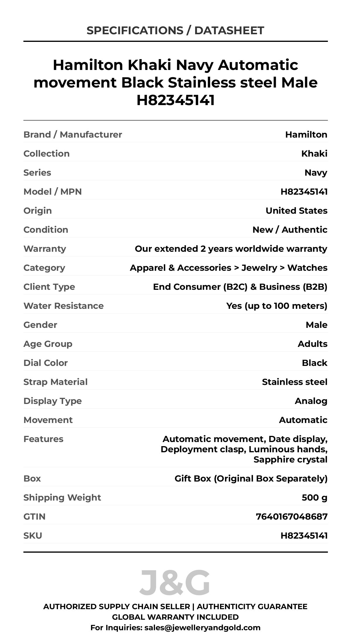Click the GTIN number 7640167048687
Image resolution: width=351 pixels, height=644 pixels.
(292, 516)
